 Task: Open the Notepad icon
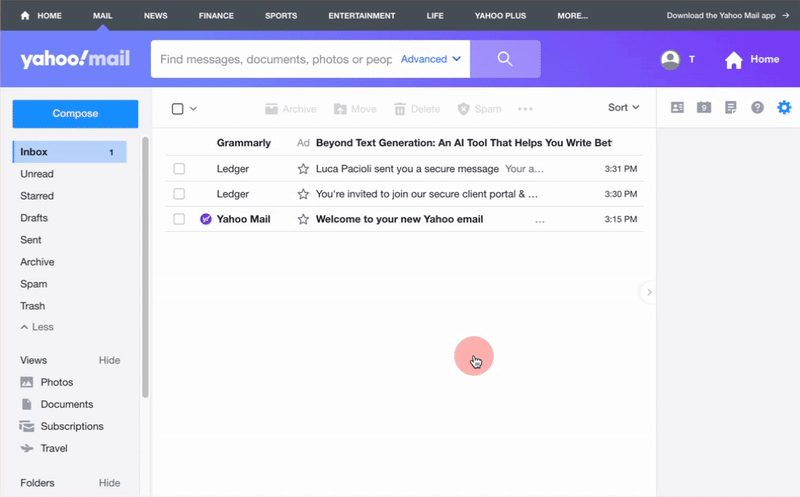click(x=731, y=108)
